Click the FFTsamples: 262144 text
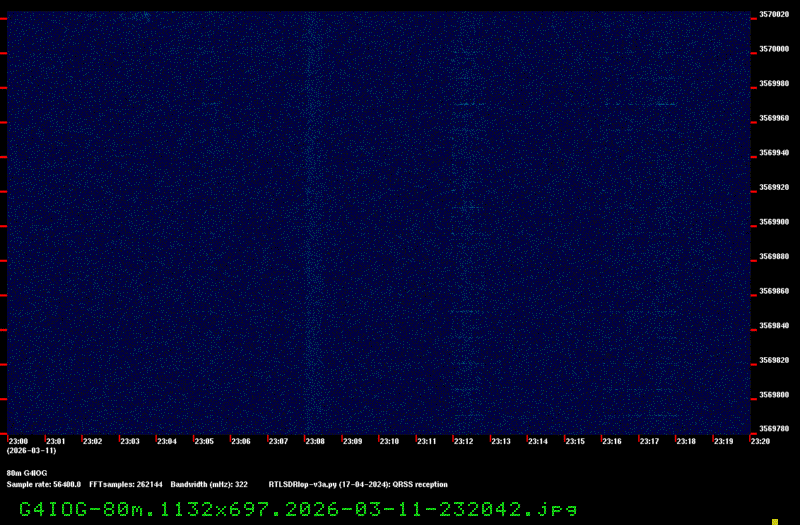The width and height of the screenshot is (800, 525). click(x=126, y=484)
